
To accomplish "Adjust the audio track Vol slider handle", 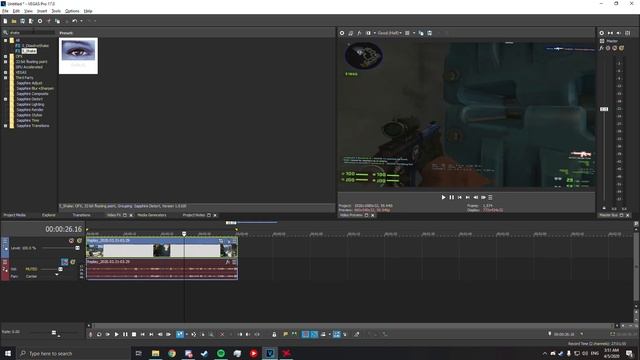I will point(60,269).
